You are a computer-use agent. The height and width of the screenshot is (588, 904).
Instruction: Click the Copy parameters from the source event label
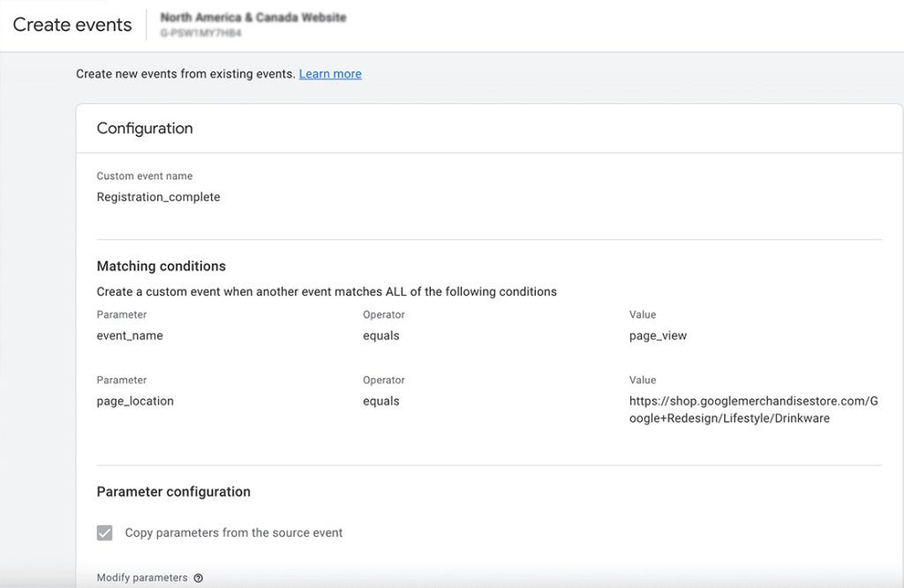pyautogui.click(x=234, y=532)
